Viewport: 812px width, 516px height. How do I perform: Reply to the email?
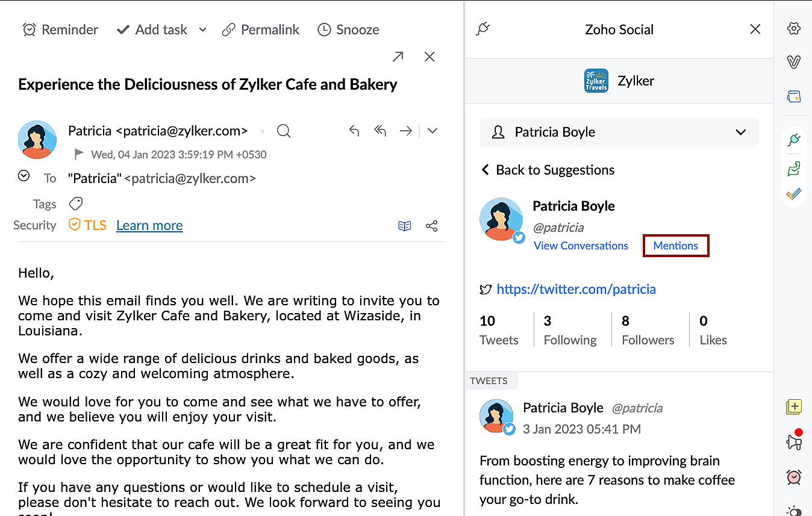354,131
